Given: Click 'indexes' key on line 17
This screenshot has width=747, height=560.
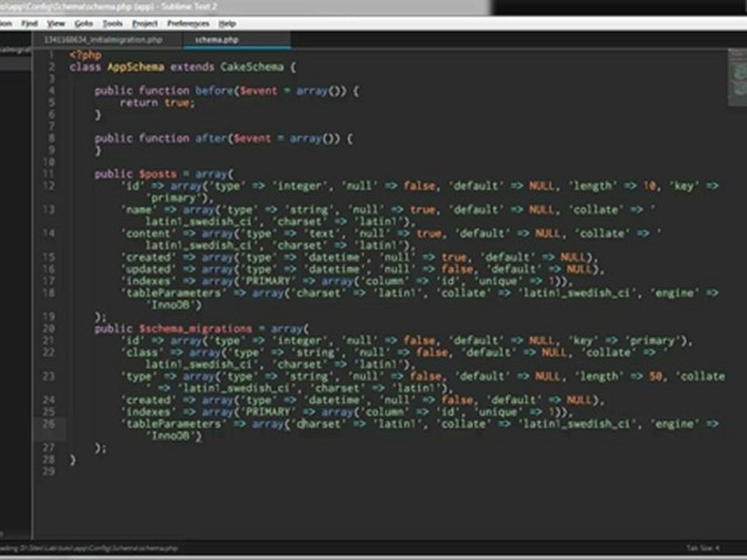Looking at the screenshot, I should (x=148, y=282).
